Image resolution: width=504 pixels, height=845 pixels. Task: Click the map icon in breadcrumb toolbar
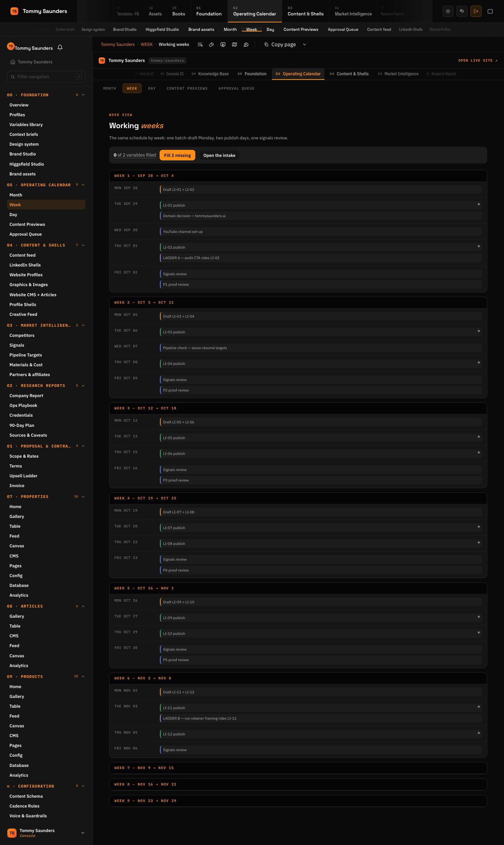pos(234,44)
